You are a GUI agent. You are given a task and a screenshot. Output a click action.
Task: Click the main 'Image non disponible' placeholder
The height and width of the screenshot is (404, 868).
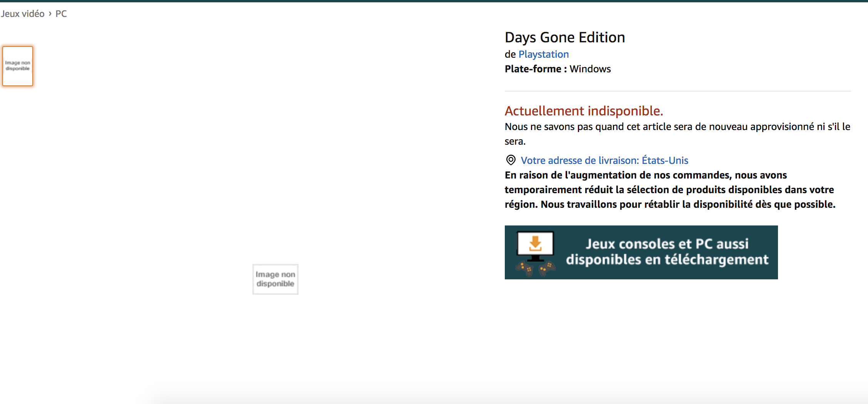coord(275,279)
